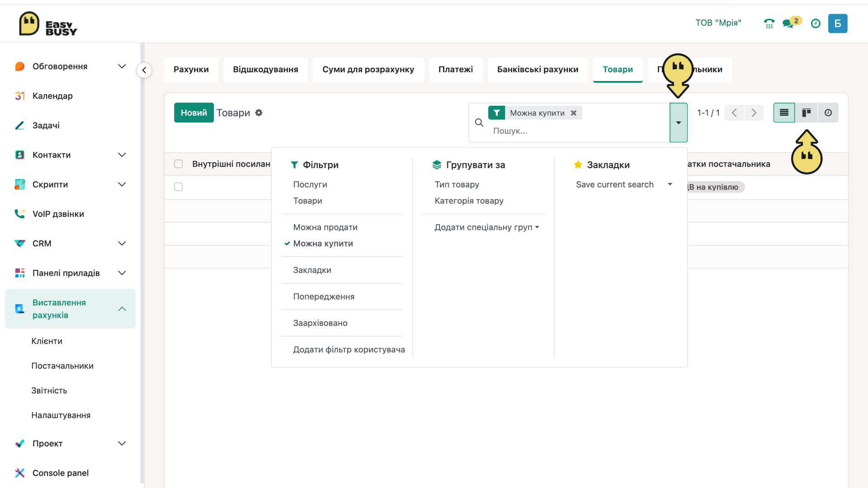Switch to list view
The image size is (868, 488).
click(784, 113)
